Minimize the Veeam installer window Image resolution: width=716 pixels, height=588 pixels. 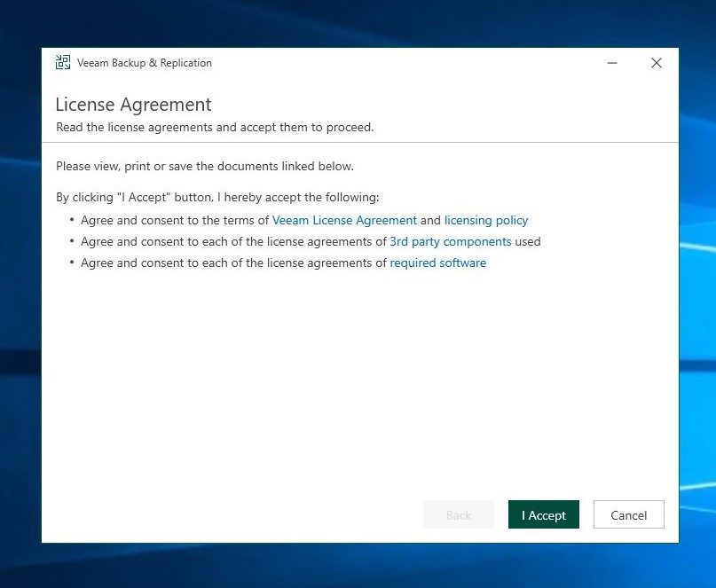(612, 63)
